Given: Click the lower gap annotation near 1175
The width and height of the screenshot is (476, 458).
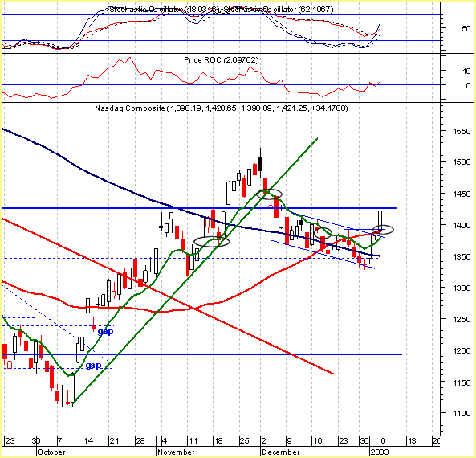Looking at the screenshot, I should (93, 366).
